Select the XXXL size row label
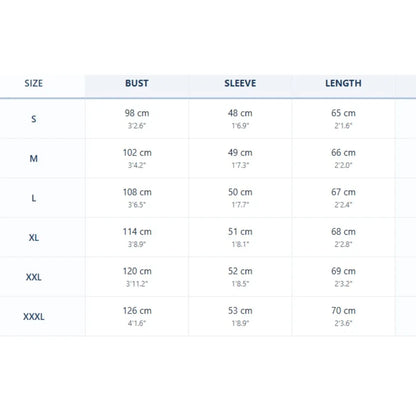The image size is (416, 416). 34,317
